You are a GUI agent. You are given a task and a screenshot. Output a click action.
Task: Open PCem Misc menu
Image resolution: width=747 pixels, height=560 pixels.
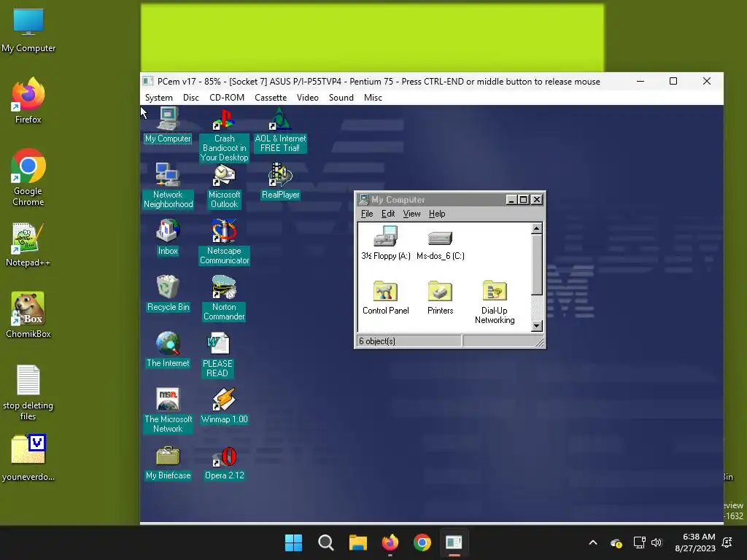(x=373, y=98)
